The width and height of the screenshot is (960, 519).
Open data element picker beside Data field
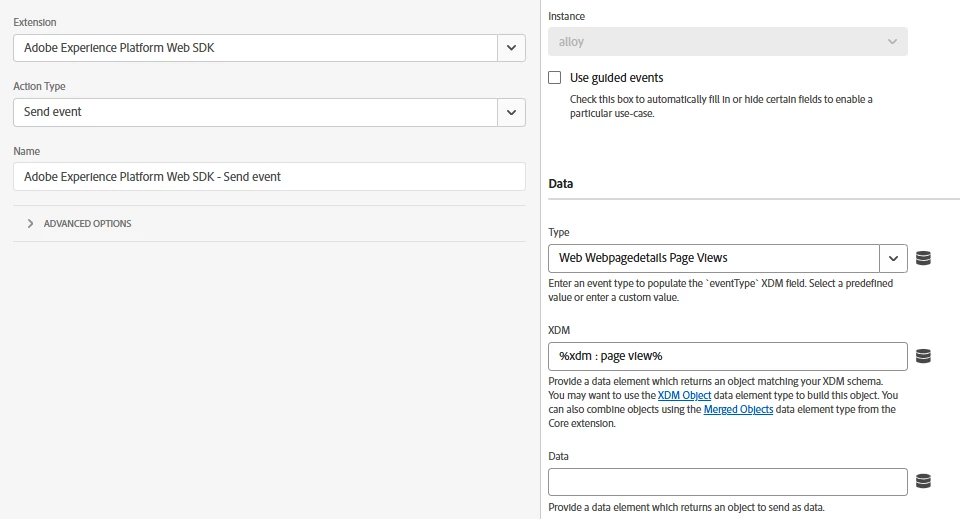click(923, 482)
